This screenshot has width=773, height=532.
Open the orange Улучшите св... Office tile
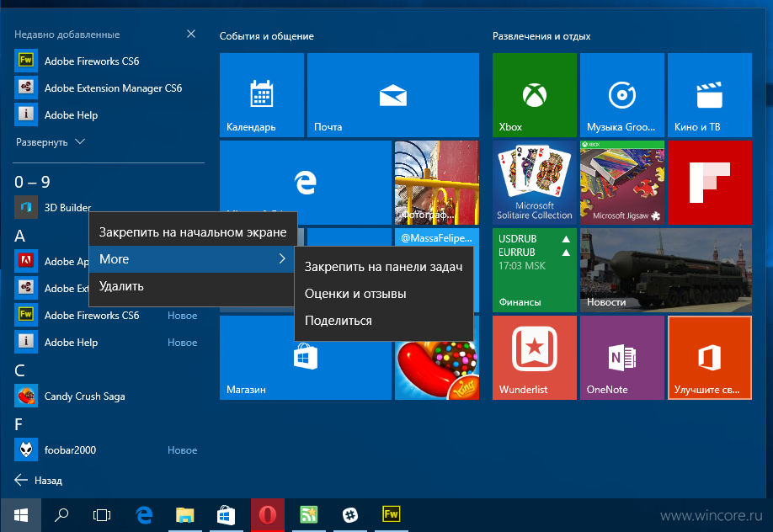point(709,358)
